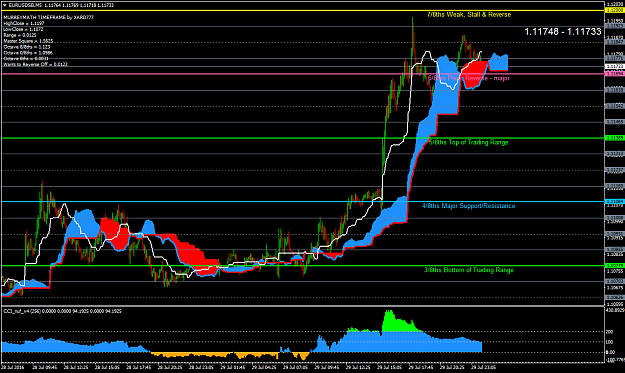This screenshot has width=625, height=373.
Task: Select the 29 Jul 12:25 time axis label
Action: pyautogui.click(x=358, y=367)
